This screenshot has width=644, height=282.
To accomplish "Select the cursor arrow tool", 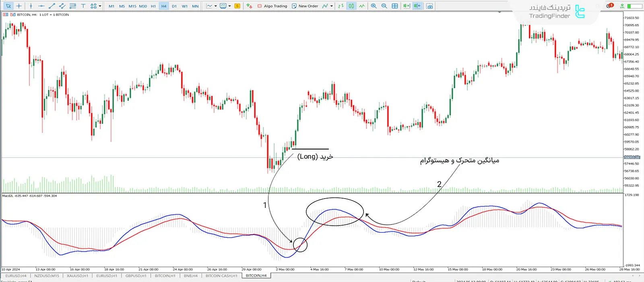I will (x=8, y=6).
